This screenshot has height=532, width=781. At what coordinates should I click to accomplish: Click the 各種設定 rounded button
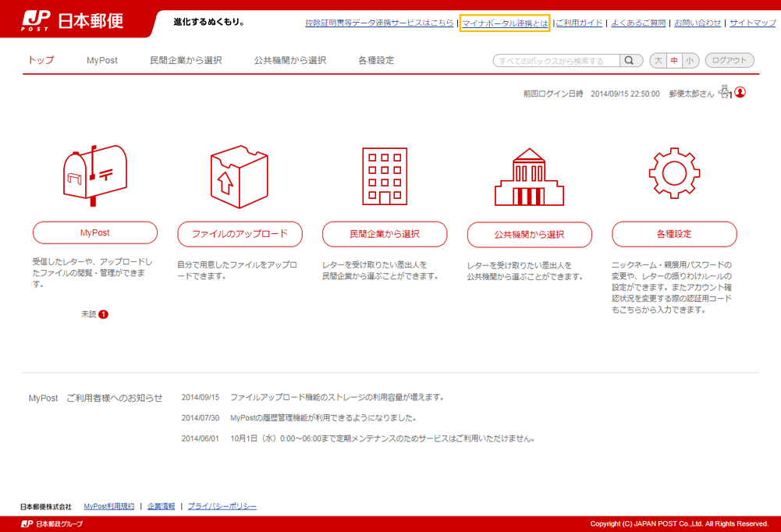[674, 234]
